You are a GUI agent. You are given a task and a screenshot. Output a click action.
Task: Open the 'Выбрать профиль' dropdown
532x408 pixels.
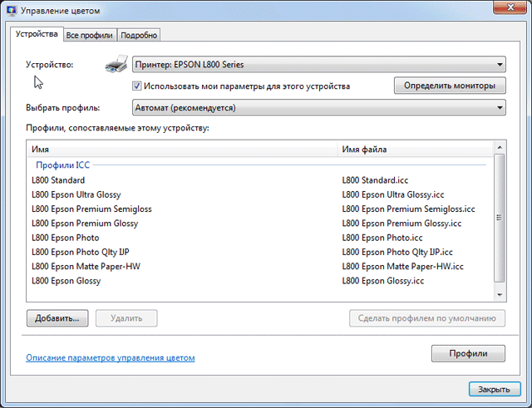[319, 107]
